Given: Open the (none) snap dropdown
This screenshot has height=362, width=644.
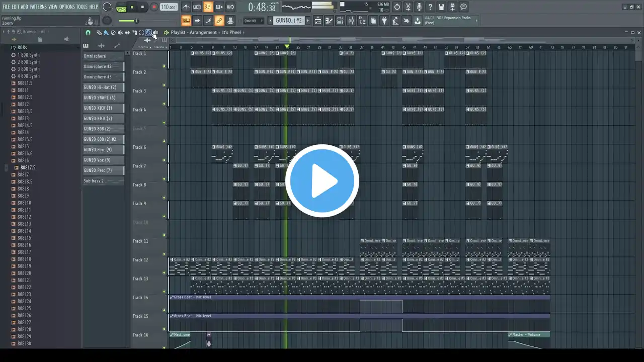Looking at the screenshot, I should pyautogui.click(x=252, y=21).
